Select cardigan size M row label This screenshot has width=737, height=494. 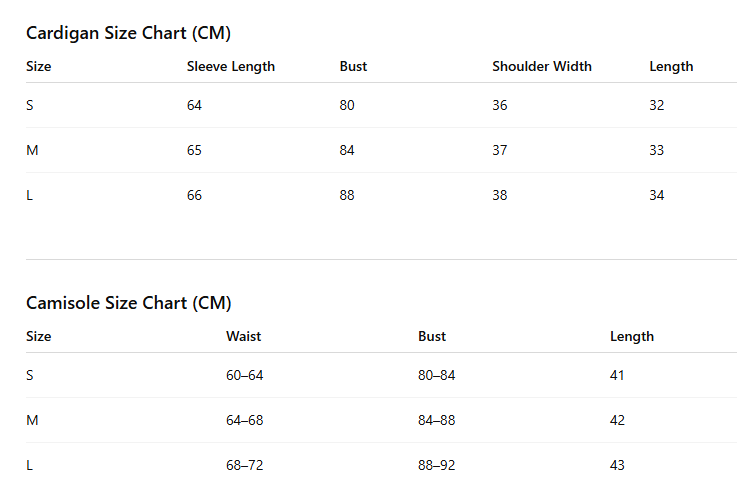coord(32,150)
